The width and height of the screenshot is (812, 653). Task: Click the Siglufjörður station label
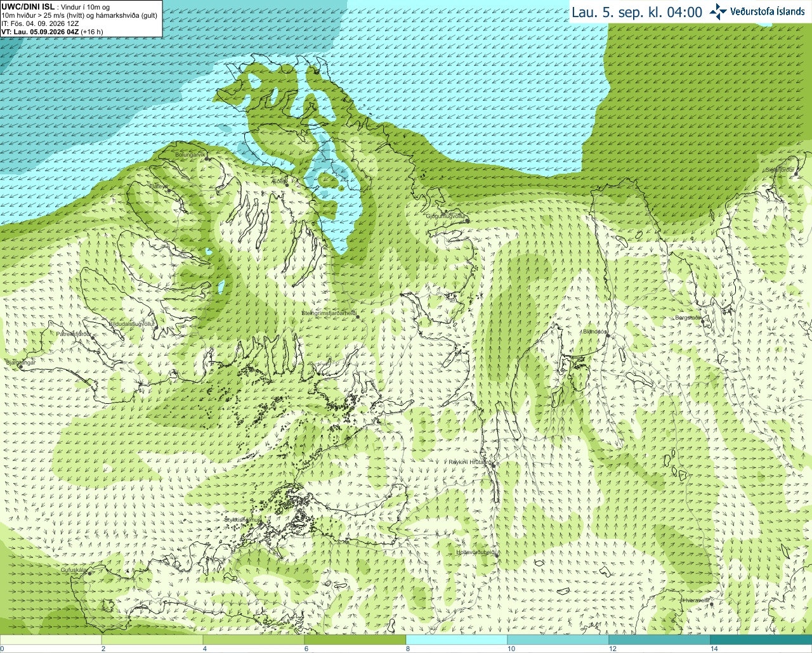[780, 170]
